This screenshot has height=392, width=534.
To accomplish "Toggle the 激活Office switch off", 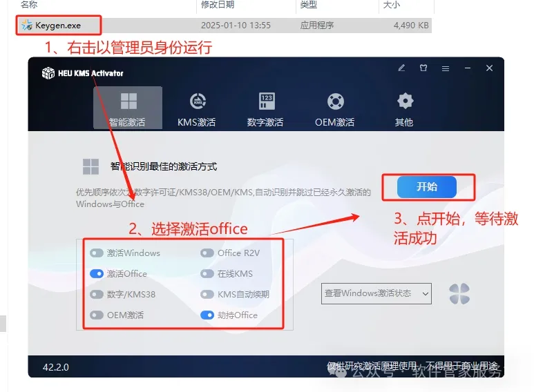I will [97, 274].
